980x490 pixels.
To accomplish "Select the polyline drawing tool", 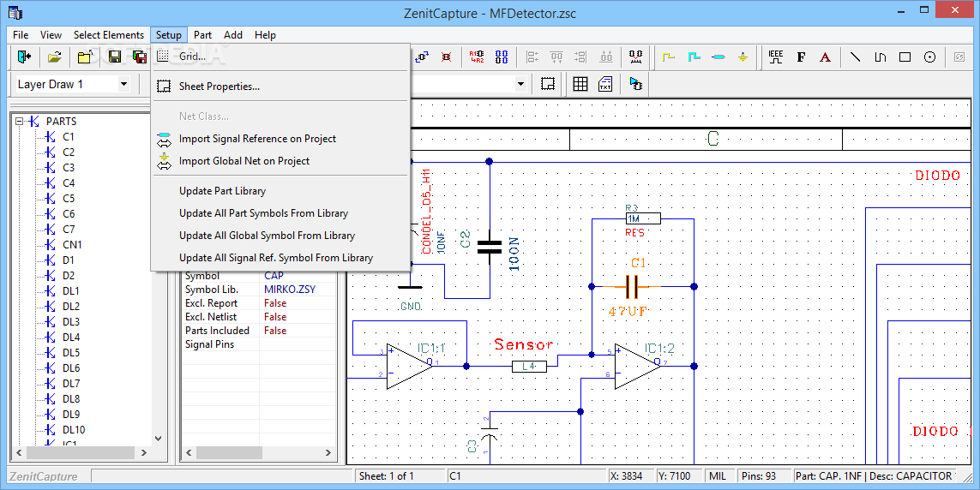I will coord(880,57).
